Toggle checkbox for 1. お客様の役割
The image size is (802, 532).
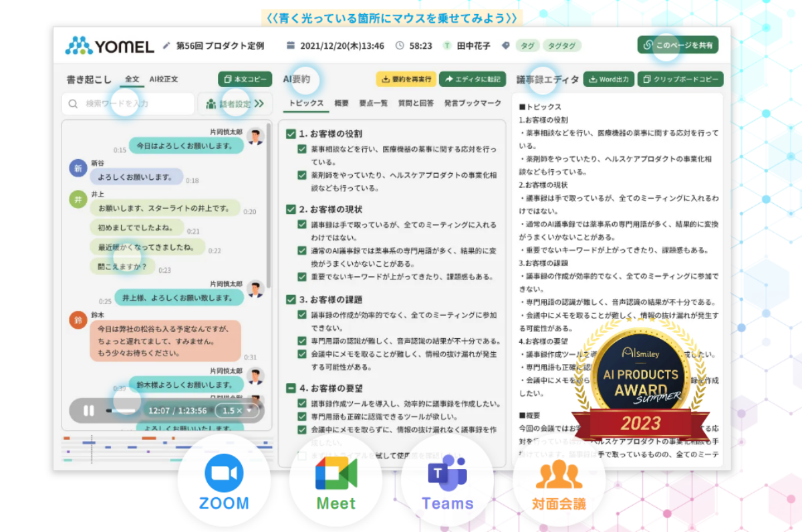click(291, 134)
